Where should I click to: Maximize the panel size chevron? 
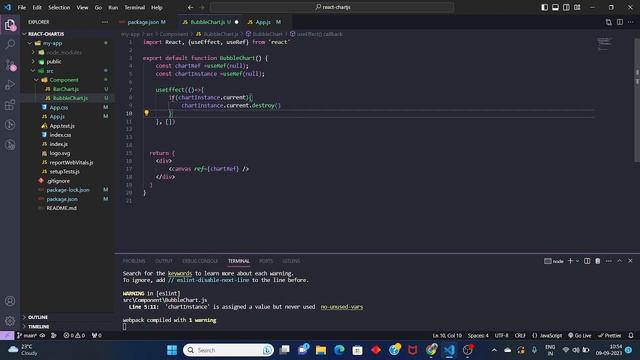(x=620, y=261)
